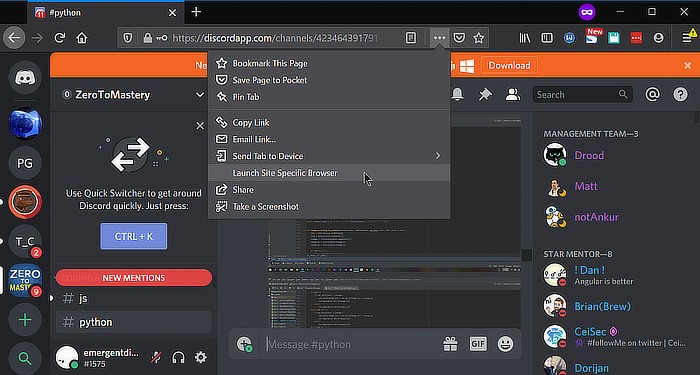This screenshot has height=375, width=700.
Task: Click the Download button in orange banner
Action: (509, 65)
